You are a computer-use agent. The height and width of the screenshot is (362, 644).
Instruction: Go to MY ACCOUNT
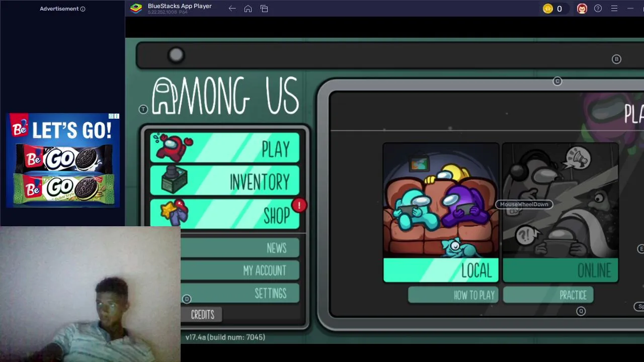click(x=240, y=270)
